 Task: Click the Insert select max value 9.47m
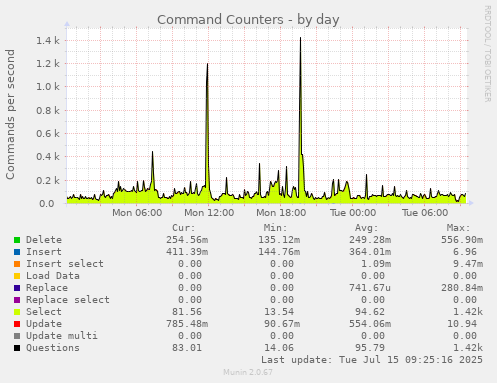[x=468, y=264]
